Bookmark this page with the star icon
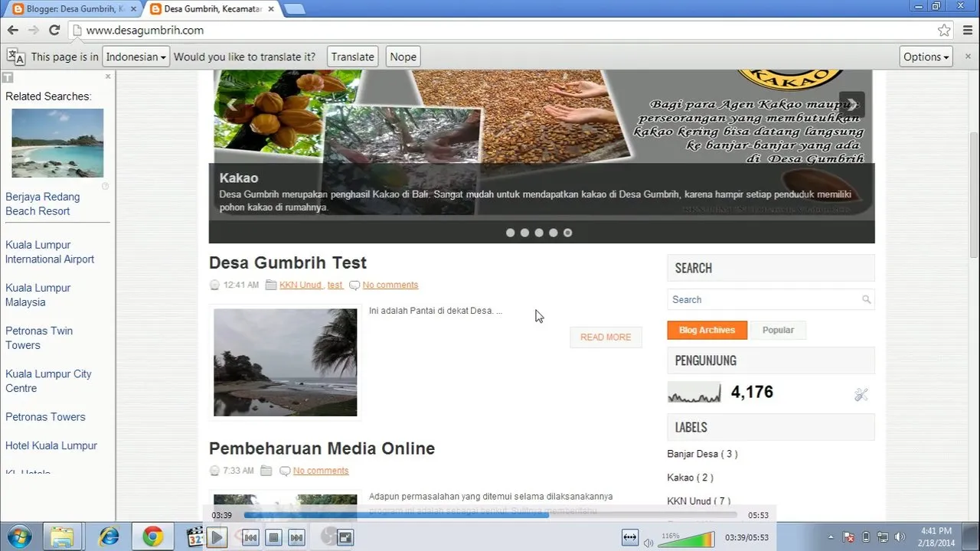980x551 pixels. [x=944, y=31]
